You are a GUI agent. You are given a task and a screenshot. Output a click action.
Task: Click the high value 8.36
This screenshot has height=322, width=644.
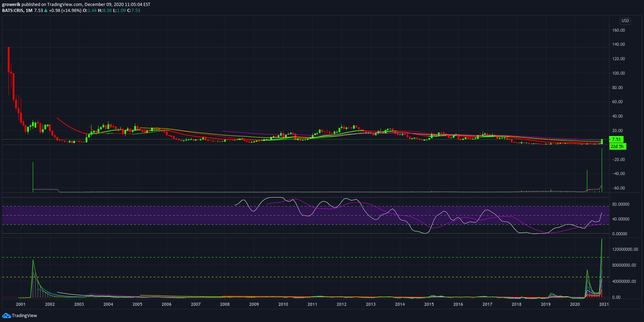107,11
